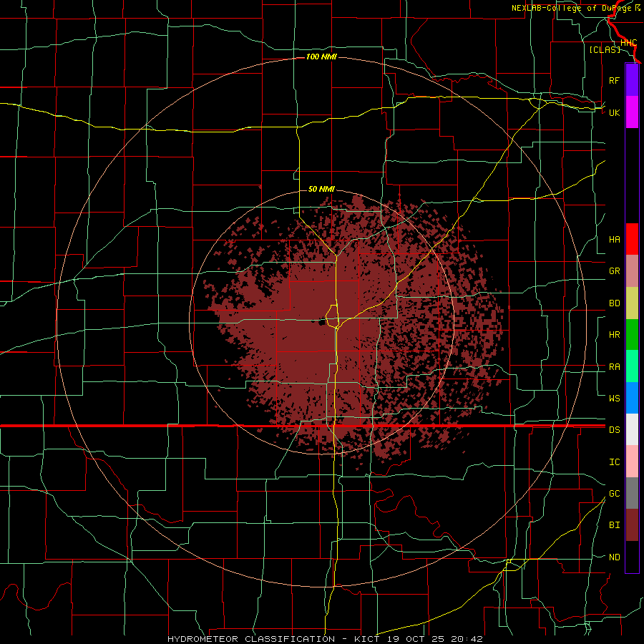Pick the mint green RA legend swatch

pyautogui.click(x=632, y=366)
